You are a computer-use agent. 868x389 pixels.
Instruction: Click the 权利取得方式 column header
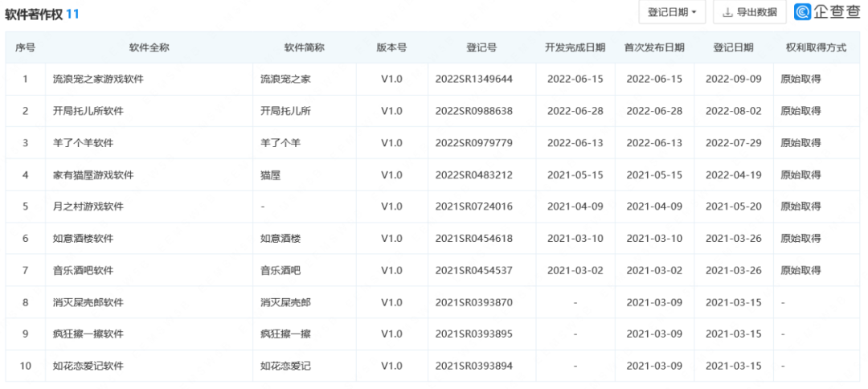[x=817, y=47]
